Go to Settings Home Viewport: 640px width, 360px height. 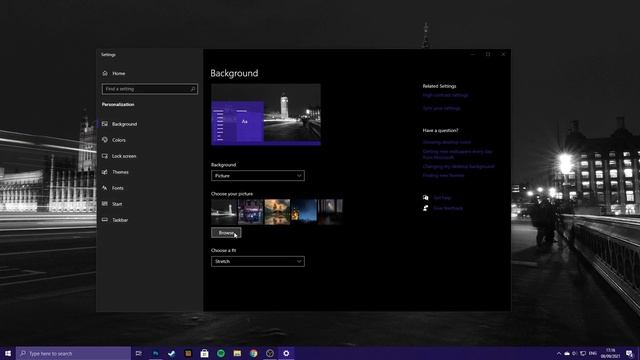114,73
